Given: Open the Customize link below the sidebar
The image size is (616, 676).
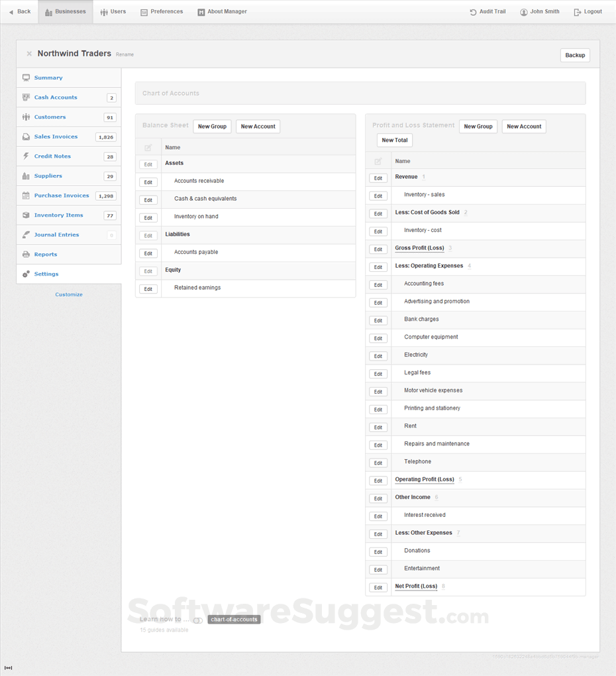Looking at the screenshot, I should tap(68, 294).
